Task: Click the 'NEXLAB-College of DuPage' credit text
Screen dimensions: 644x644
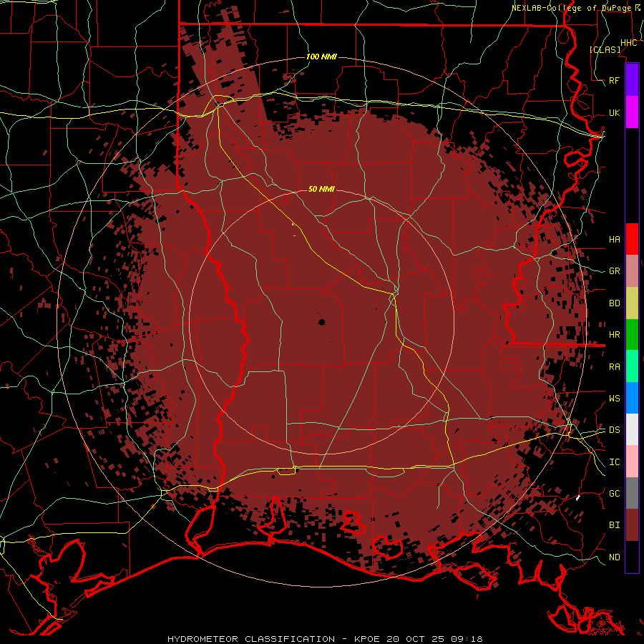Action: 571,8
